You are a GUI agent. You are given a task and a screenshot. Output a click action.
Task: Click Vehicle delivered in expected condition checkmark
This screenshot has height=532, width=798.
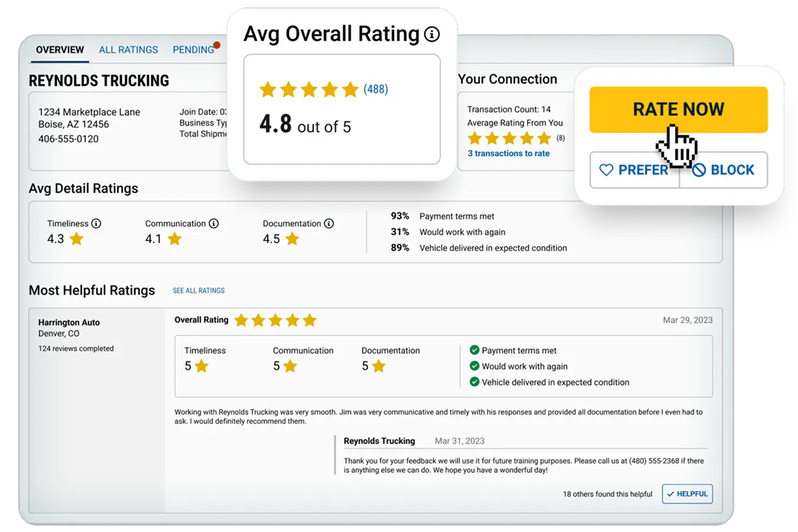click(x=474, y=382)
